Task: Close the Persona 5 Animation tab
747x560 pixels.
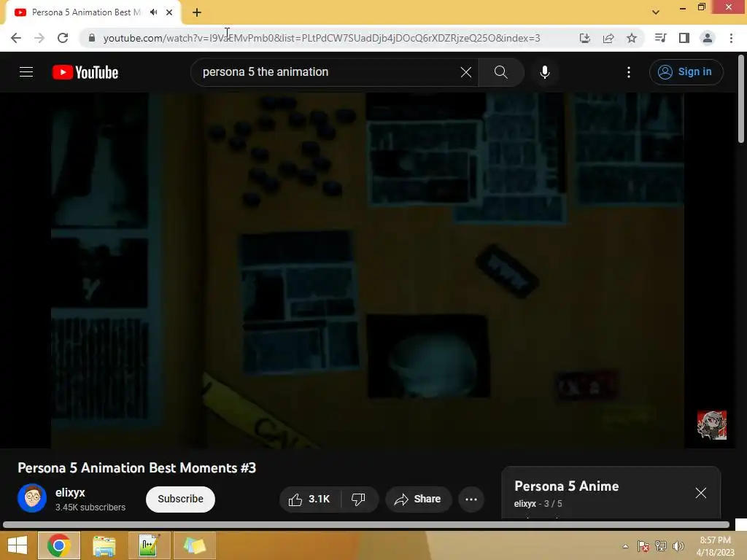Action: [x=169, y=12]
